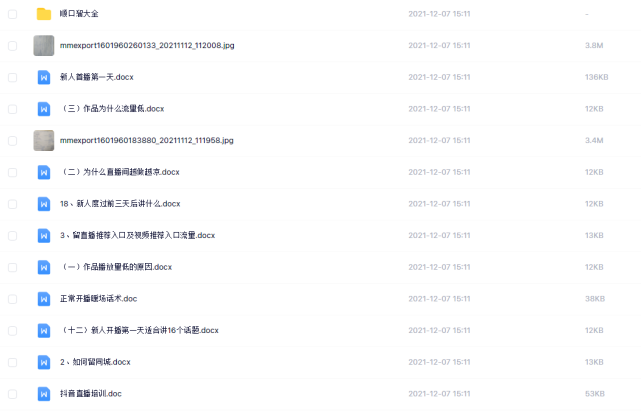Screen dimensions: 641x414
Task: Click Word icon for (一)作品播放量低的原因.docx
Action: [44, 267]
